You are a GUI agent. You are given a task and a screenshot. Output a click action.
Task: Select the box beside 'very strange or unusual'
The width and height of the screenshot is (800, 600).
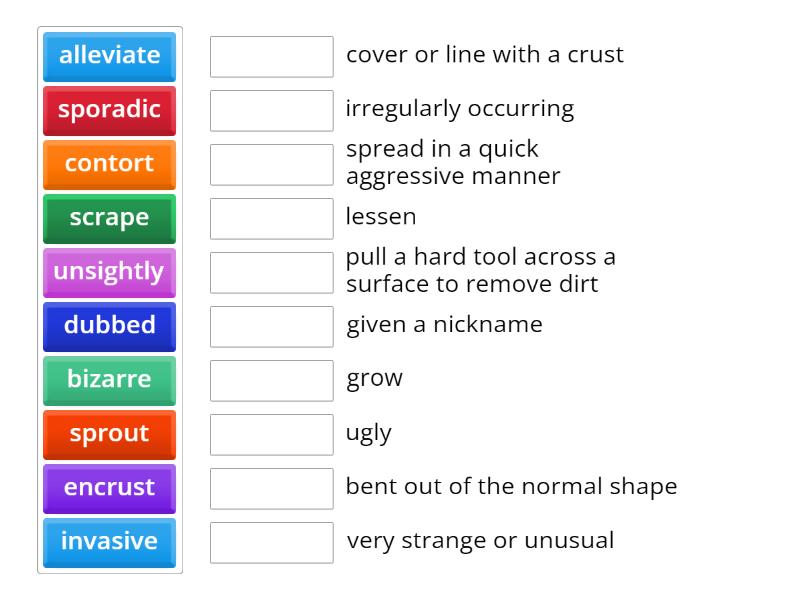[271, 543]
